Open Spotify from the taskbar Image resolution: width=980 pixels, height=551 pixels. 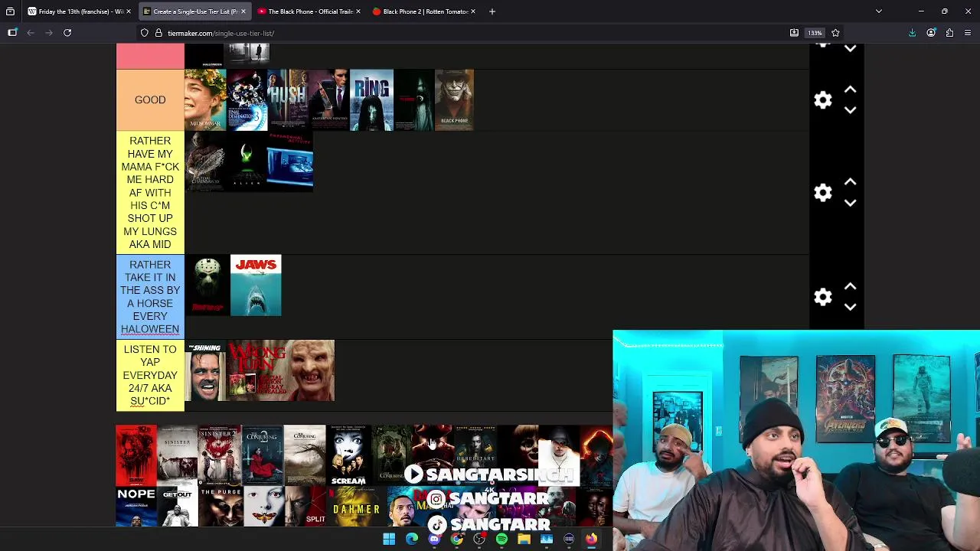click(x=501, y=540)
